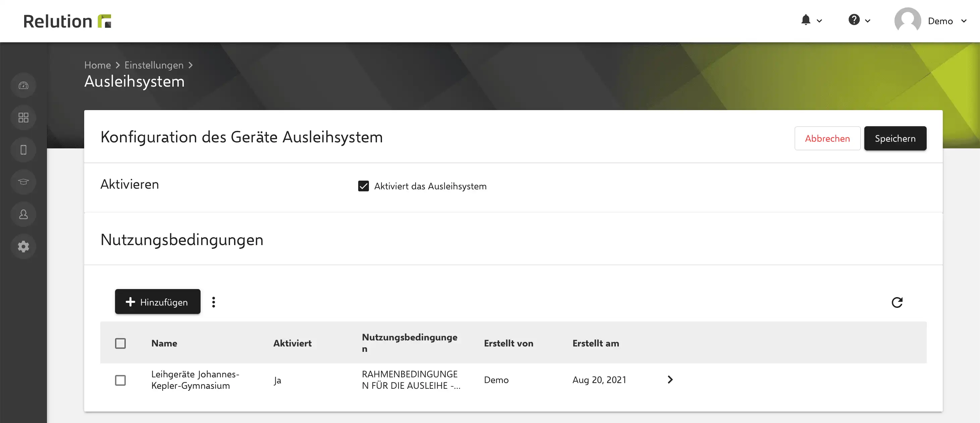Click the Abbrechen button
This screenshot has height=423, width=980.
click(827, 138)
